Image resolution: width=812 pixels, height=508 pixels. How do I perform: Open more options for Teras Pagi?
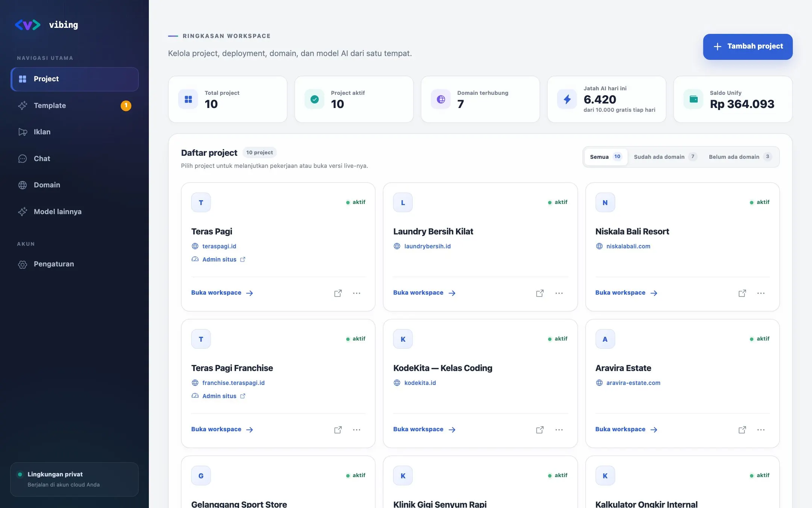[357, 293]
